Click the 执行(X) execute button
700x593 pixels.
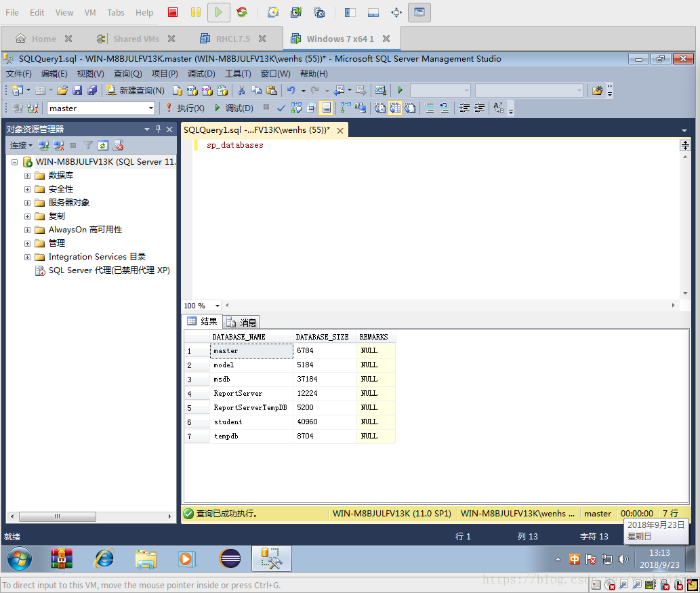coord(185,108)
